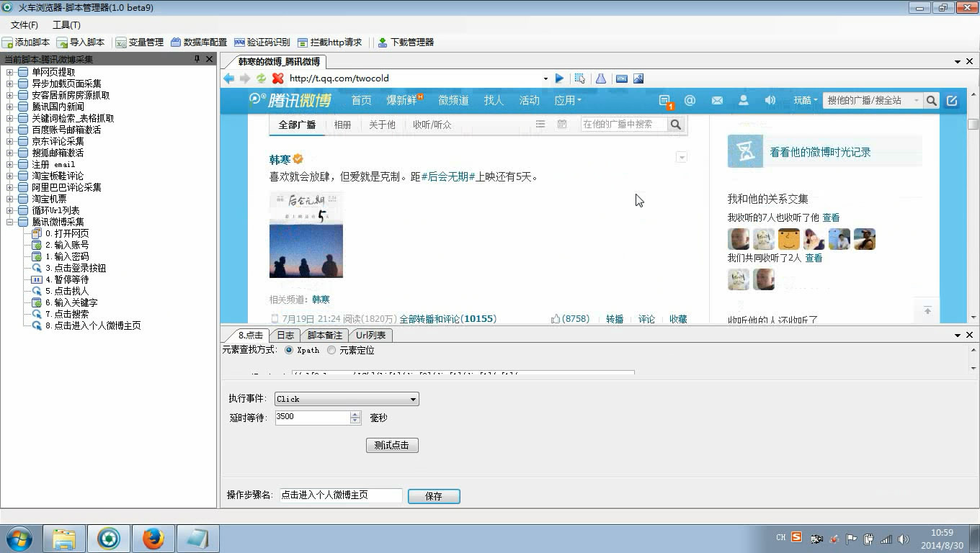Image resolution: width=980 pixels, height=553 pixels.
Task: Open the 玩酷 dropdown in Weibo header
Action: click(x=806, y=101)
